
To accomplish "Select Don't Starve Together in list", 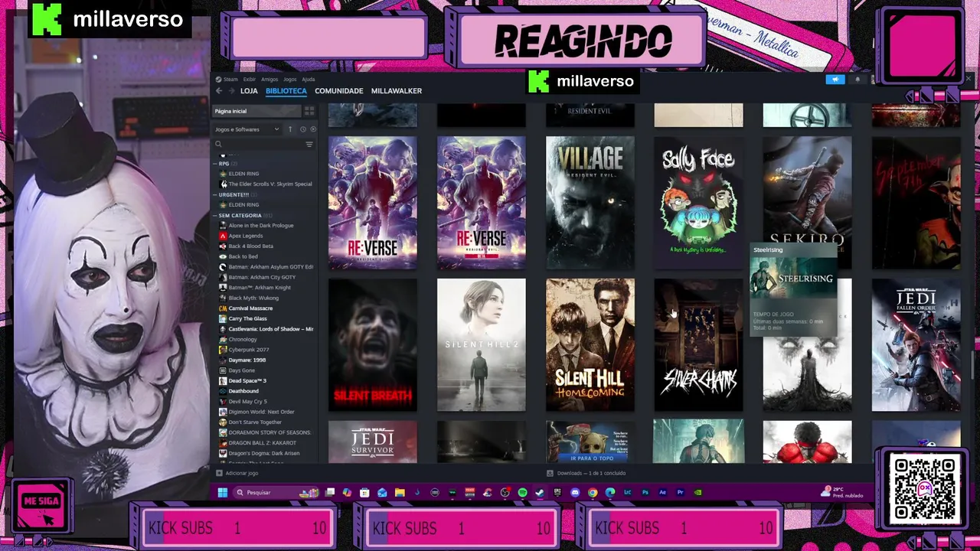I will (254, 422).
